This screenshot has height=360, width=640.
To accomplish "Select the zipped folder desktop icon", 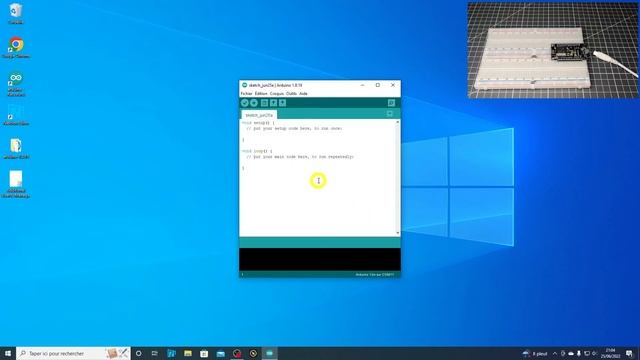I will click(16, 149).
